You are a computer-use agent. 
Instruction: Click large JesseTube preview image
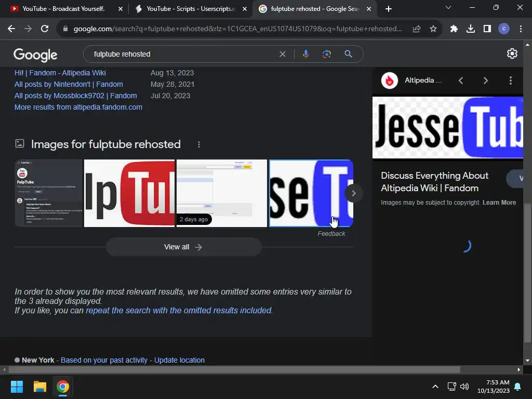[x=447, y=128]
